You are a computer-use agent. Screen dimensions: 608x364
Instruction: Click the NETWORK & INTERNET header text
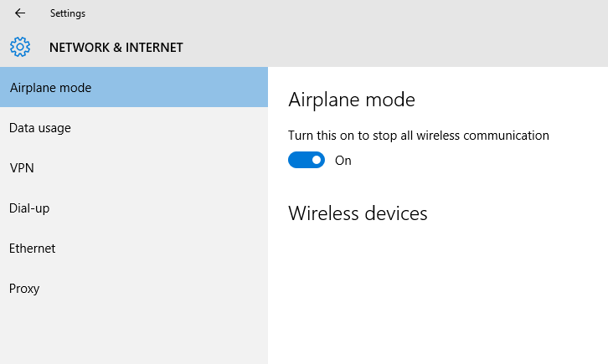pos(116,48)
